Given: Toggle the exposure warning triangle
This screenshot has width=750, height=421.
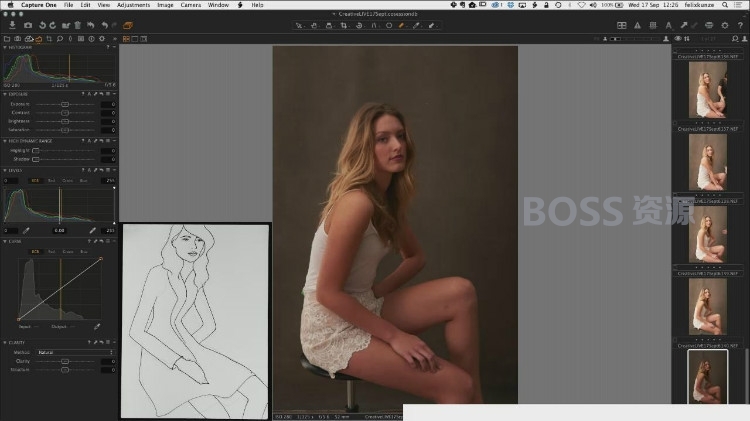Looking at the screenshot, I should tap(637, 25).
